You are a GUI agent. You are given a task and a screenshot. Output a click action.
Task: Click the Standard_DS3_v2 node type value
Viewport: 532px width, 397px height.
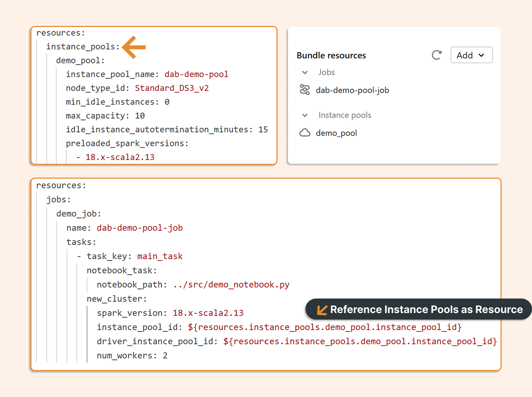coord(172,88)
